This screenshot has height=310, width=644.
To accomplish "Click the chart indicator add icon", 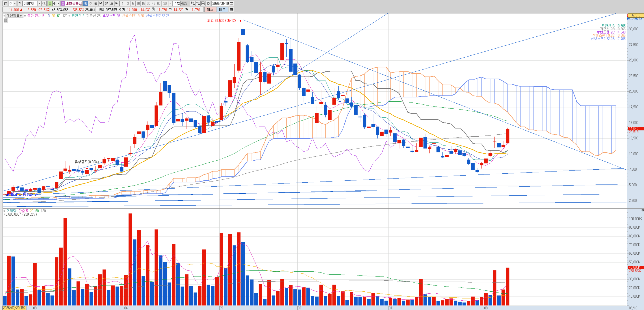I will pos(192,3).
